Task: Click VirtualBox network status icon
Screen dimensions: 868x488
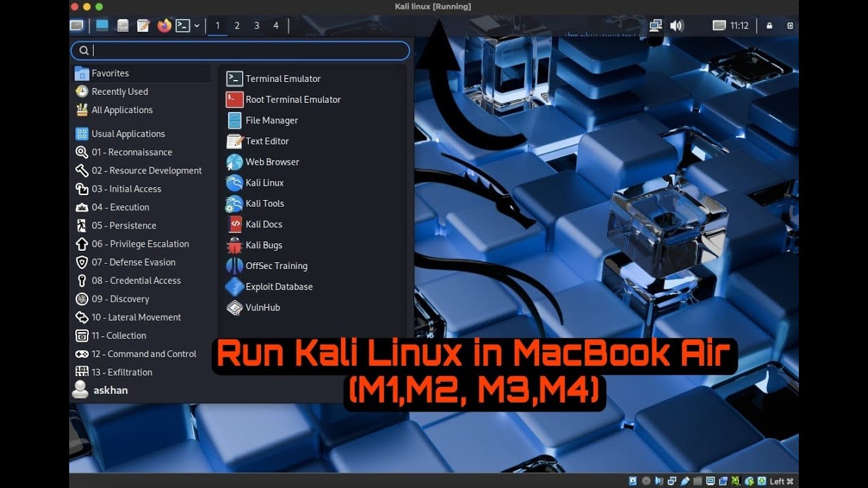Action: click(672, 481)
